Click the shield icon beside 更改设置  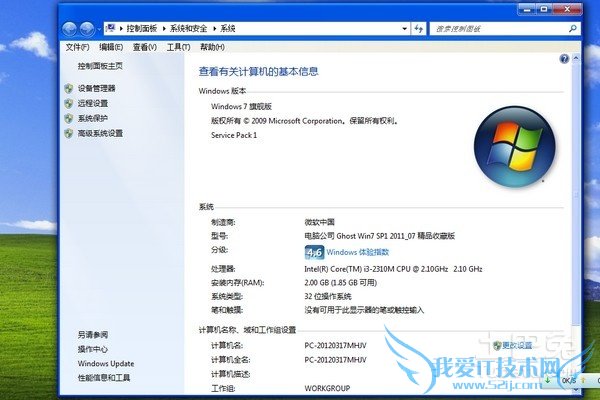pos(497,346)
